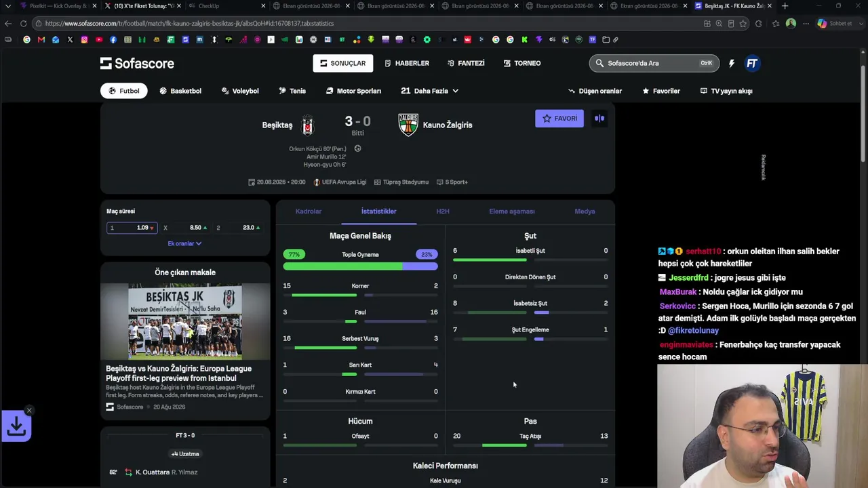Open the TORNEO menu

click(522, 63)
